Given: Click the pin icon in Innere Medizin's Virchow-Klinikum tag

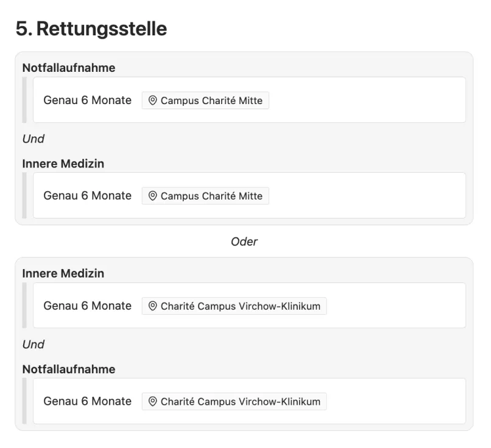Looking at the screenshot, I should pos(152,306).
